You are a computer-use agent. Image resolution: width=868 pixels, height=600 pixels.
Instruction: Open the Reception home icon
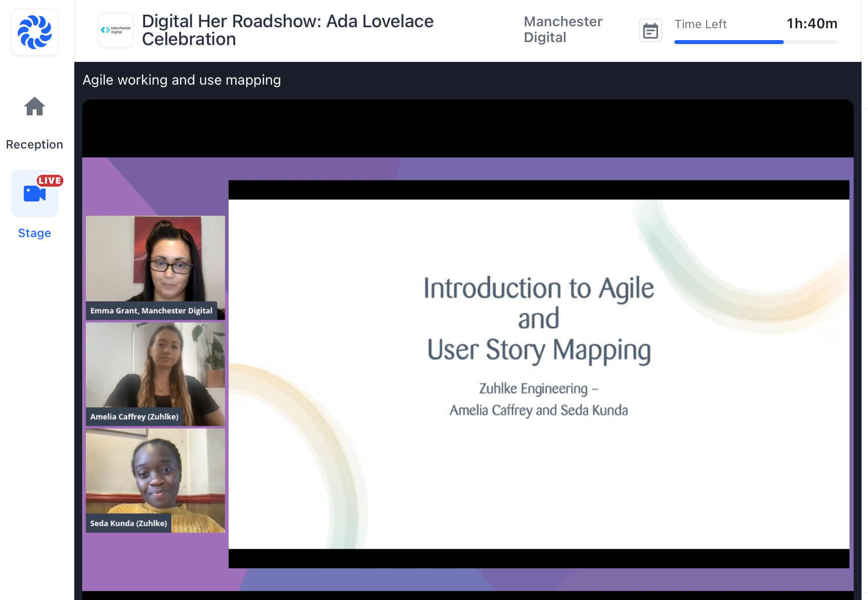pyautogui.click(x=35, y=106)
